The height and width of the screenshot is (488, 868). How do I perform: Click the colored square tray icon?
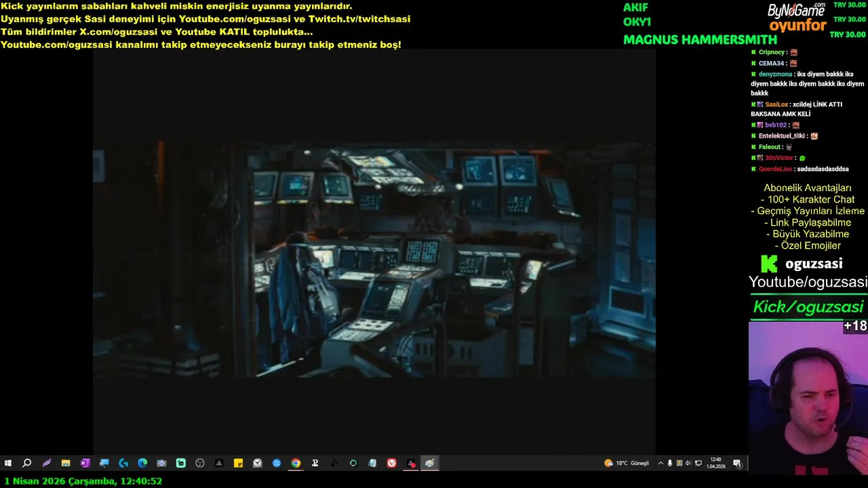click(x=679, y=463)
